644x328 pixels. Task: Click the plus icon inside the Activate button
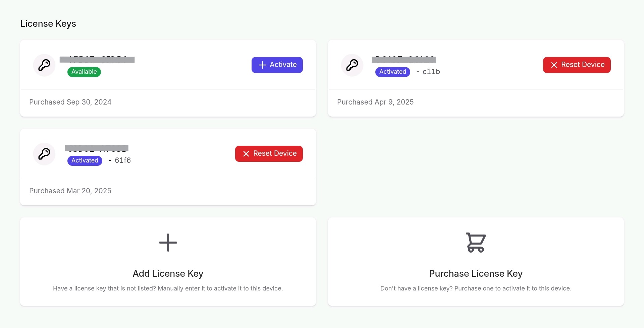click(x=263, y=65)
